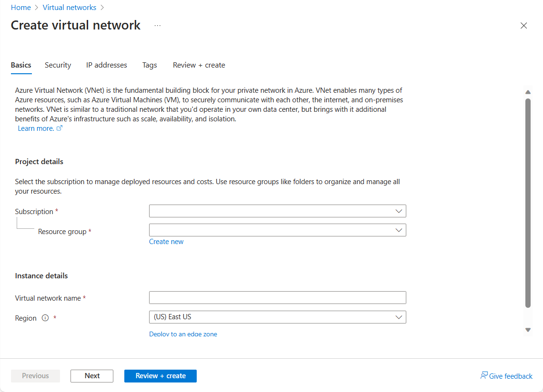Open the Tags tab
Viewport: 543px width, 392px height.
click(x=150, y=65)
